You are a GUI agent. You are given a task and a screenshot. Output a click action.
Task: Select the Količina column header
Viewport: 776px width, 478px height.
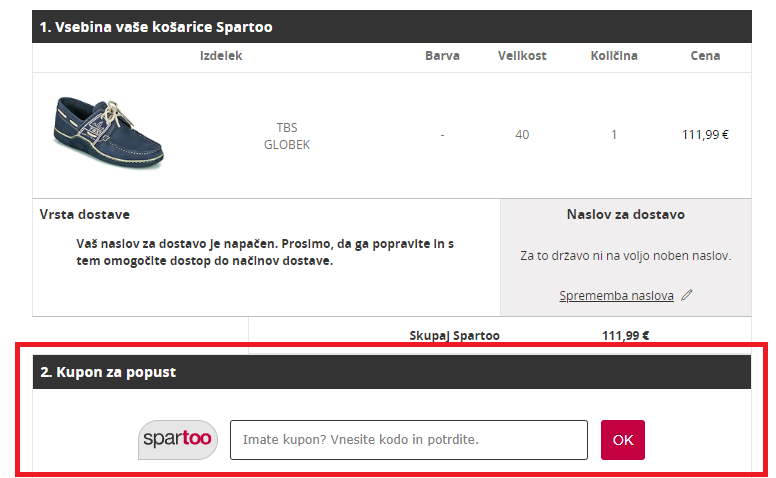614,55
